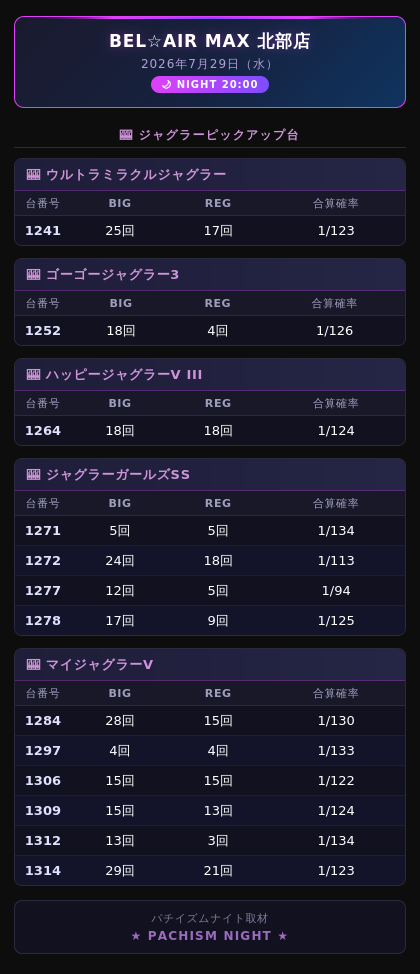The image size is (420, 974).
Task: Select the NIGHT 20:00 badge
Action: click(x=210, y=84)
